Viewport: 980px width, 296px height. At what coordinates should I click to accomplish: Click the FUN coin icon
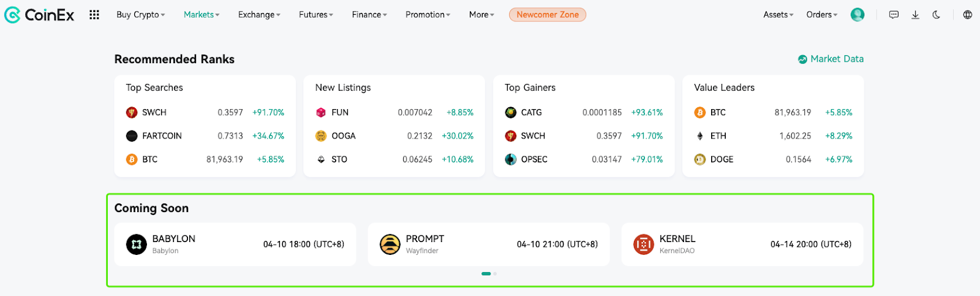point(321,112)
